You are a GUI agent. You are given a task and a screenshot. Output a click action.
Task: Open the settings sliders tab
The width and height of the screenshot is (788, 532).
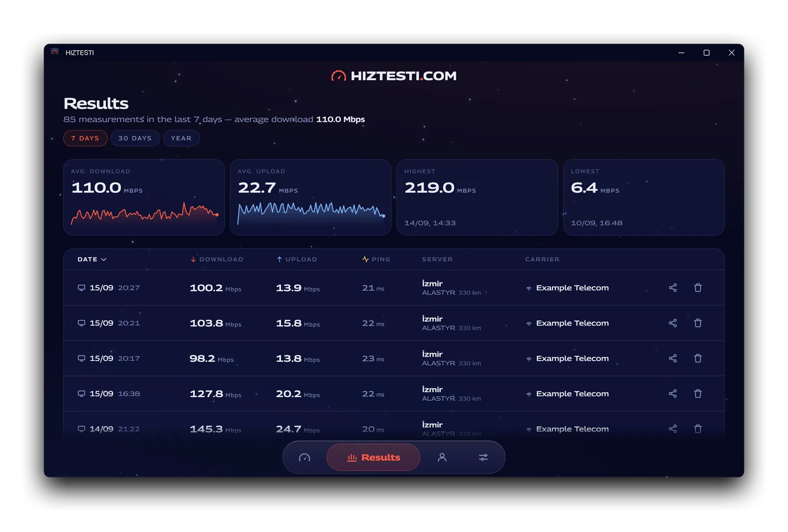(x=484, y=458)
